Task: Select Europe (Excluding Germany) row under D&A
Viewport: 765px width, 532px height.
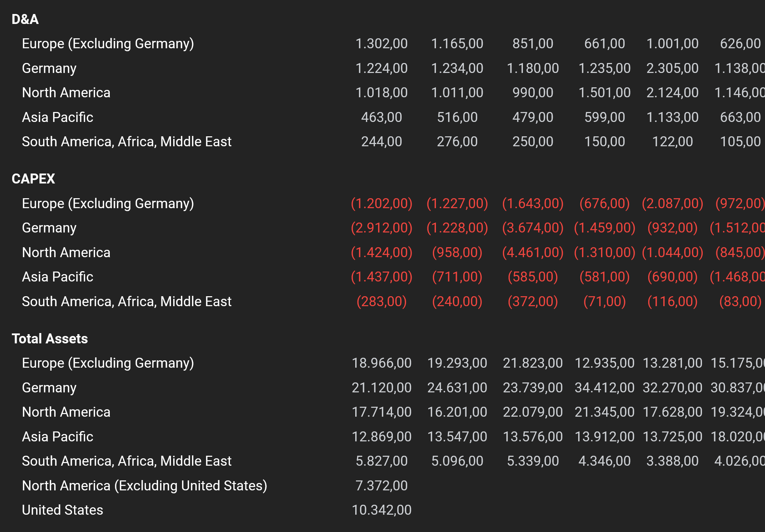Action: (x=108, y=43)
